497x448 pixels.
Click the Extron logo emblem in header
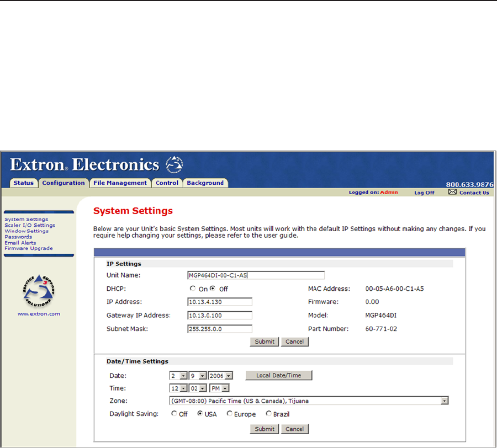(174, 164)
